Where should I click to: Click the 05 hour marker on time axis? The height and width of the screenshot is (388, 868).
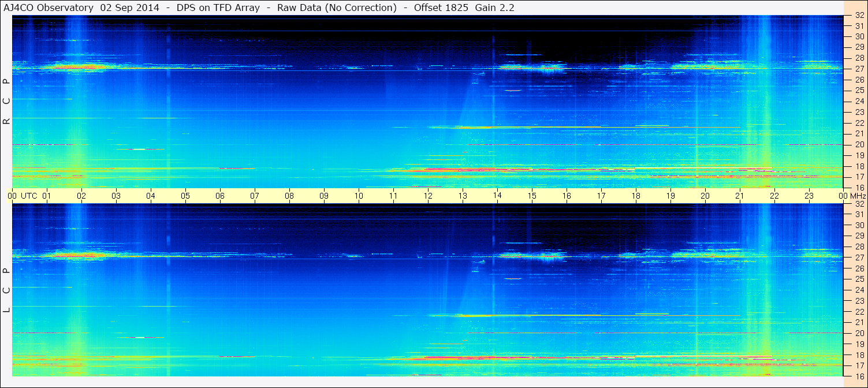[185, 196]
